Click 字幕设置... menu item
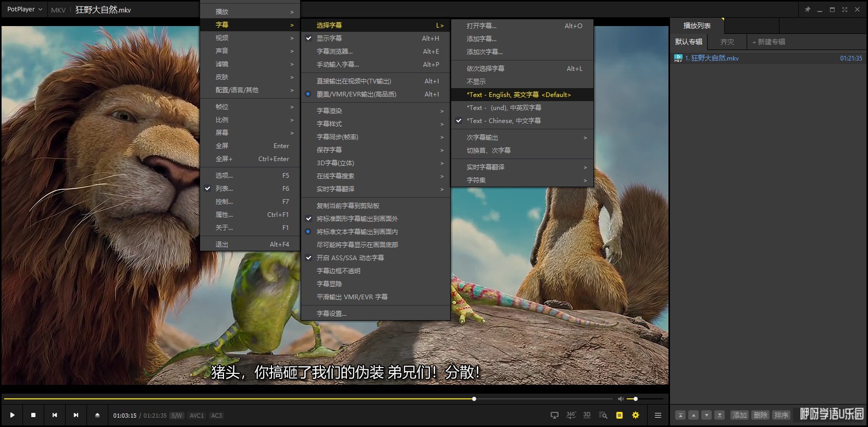The width and height of the screenshot is (868, 427). [375, 313]
